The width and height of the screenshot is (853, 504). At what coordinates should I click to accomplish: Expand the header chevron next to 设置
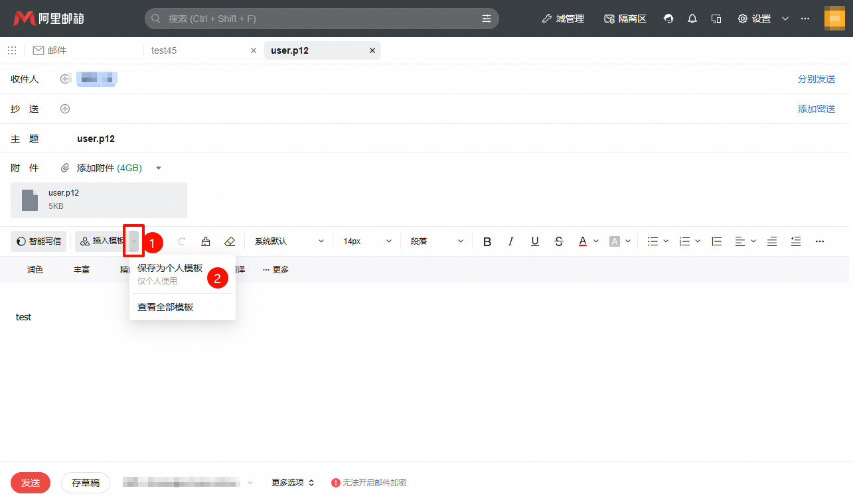pos(785,19)
